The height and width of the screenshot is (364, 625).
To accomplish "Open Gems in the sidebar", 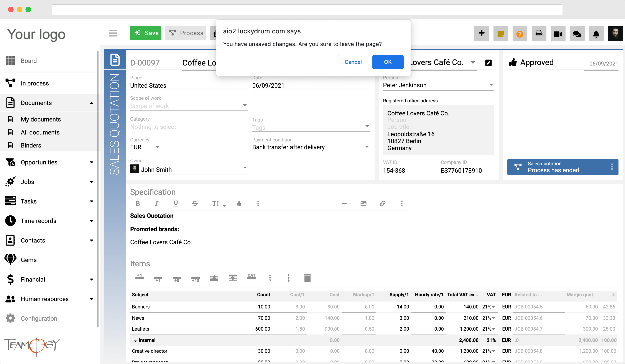I will (28, 260).
